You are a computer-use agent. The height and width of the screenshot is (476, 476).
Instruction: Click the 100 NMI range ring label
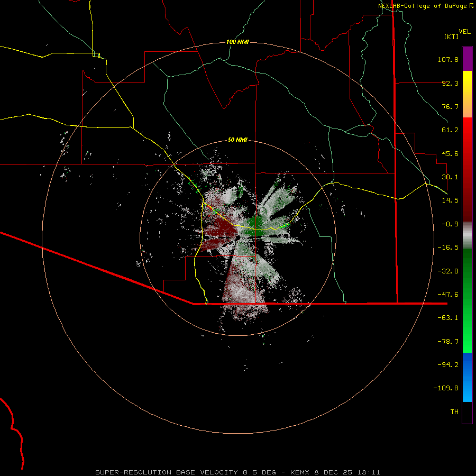(237, 42)
